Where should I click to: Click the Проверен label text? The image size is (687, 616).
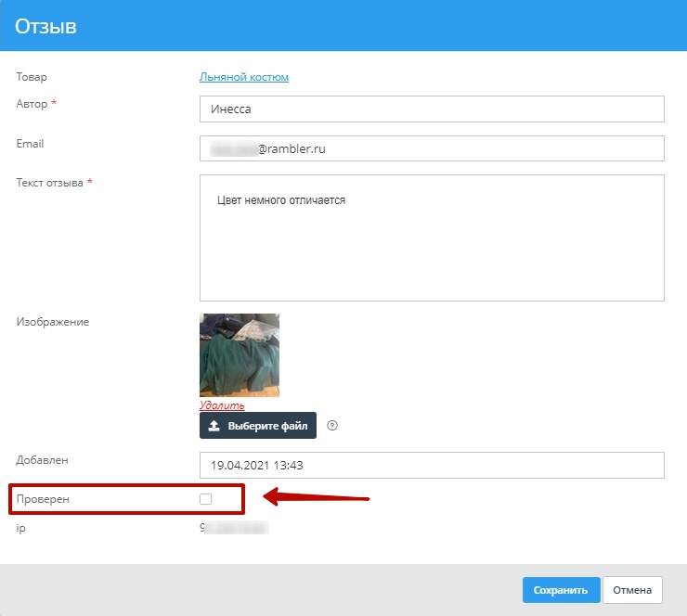(x=43, y=499)
